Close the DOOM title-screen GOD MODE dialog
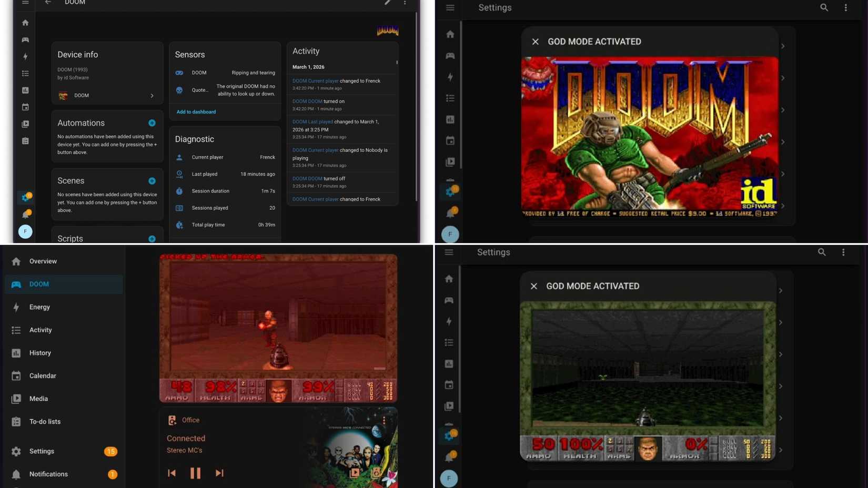 tap(536, 42)
